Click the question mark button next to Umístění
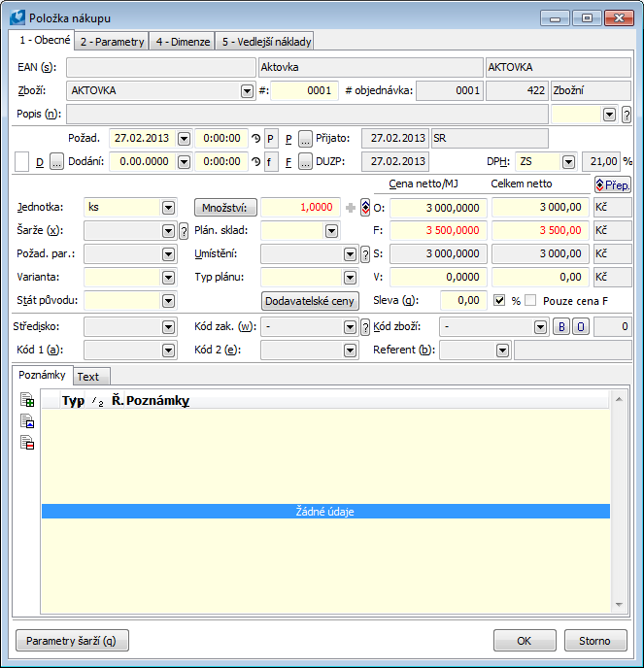This screenshot has height=668, width=644. (x=365, y=254)
